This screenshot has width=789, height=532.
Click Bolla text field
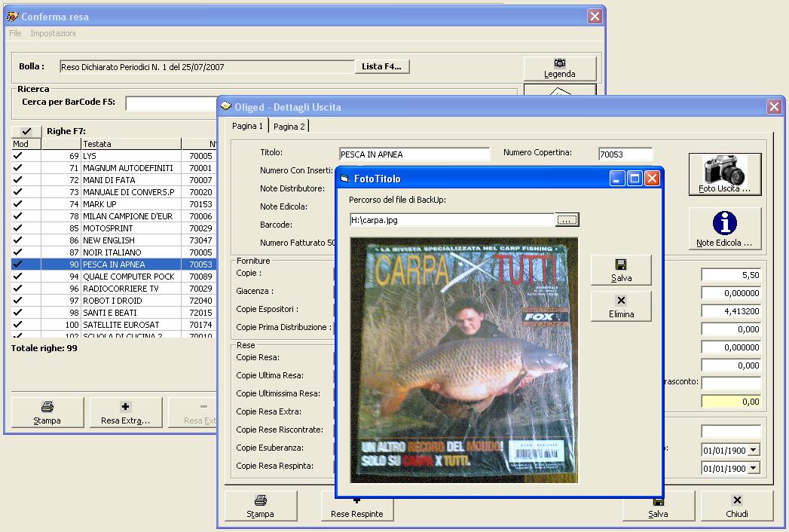(206, 66)
